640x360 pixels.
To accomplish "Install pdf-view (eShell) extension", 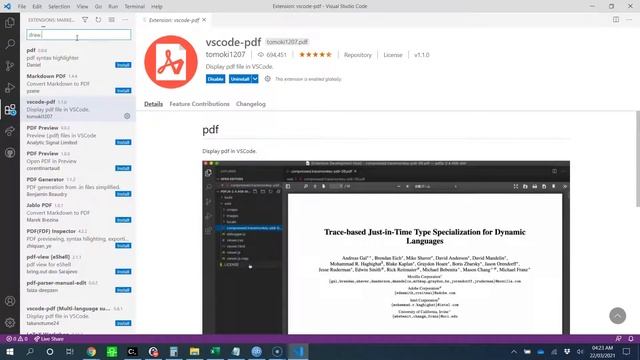I will pos(123,271).
